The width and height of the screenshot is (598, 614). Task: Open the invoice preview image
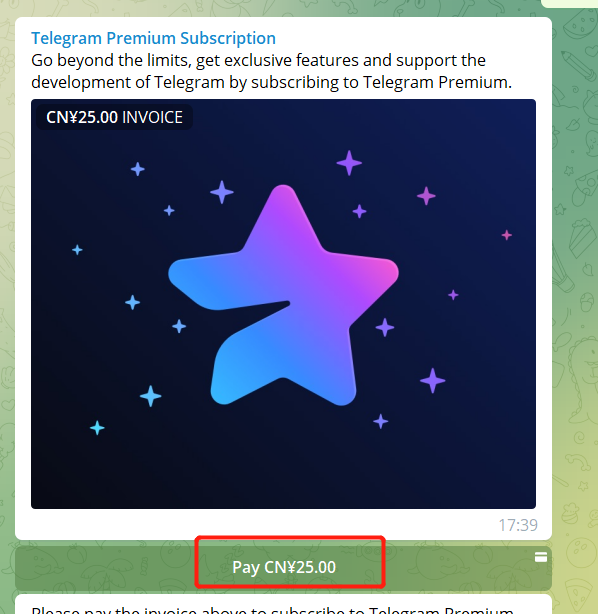[x=283, y=304]
